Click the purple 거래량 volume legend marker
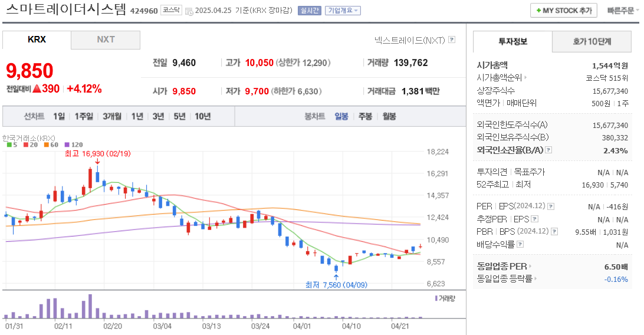The image size is (644, 335). click(x=436, y=298)
